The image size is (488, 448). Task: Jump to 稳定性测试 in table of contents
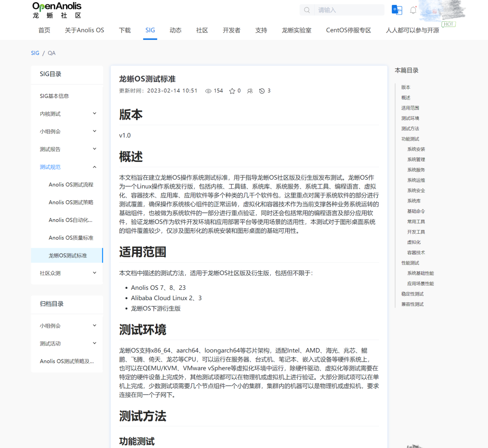tap(413, 294)
